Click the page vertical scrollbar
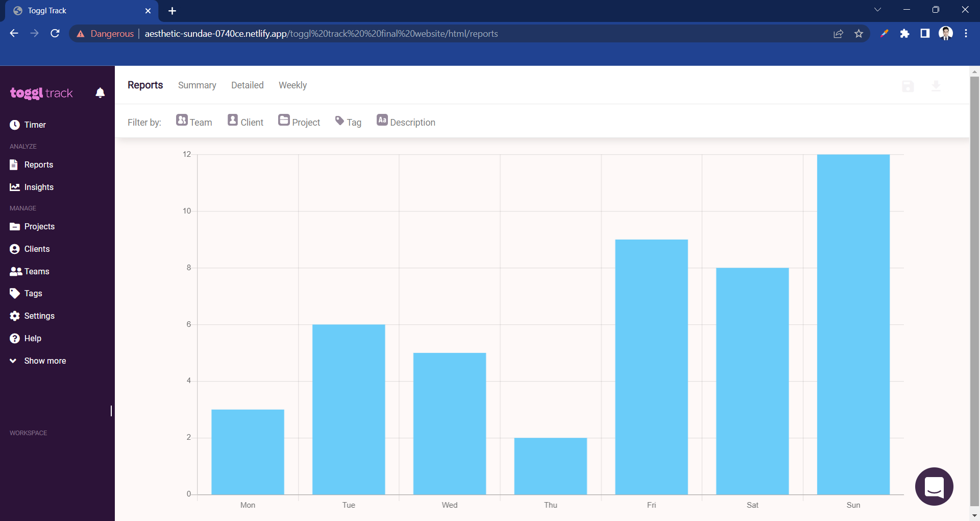 [x=974, y=291]
